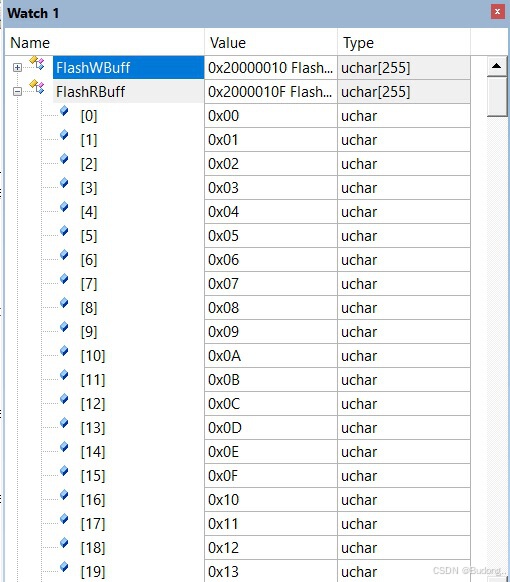Collapse the FlashRBuff array node

17,92
